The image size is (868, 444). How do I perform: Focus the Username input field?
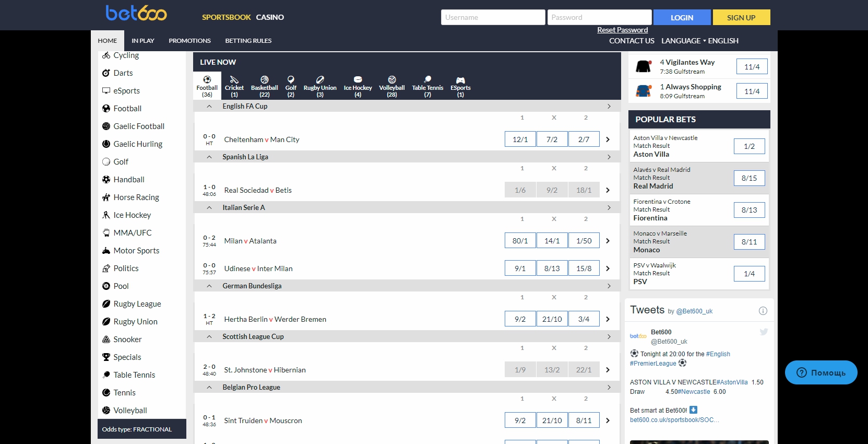click(493, 17)
